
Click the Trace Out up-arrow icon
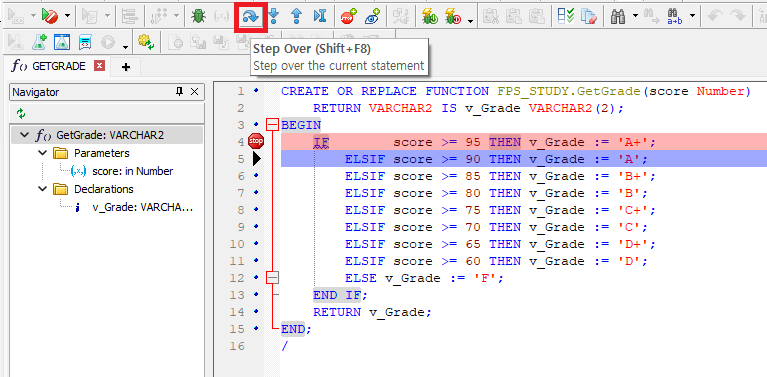tap(296, 17)
